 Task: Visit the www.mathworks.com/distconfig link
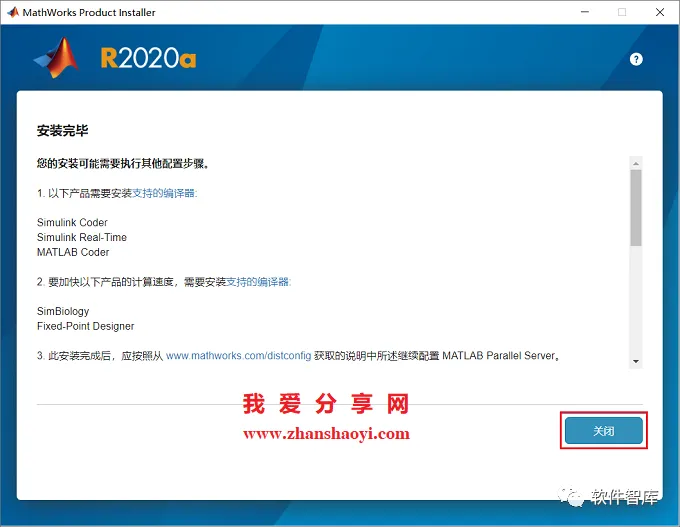(239, 356)
